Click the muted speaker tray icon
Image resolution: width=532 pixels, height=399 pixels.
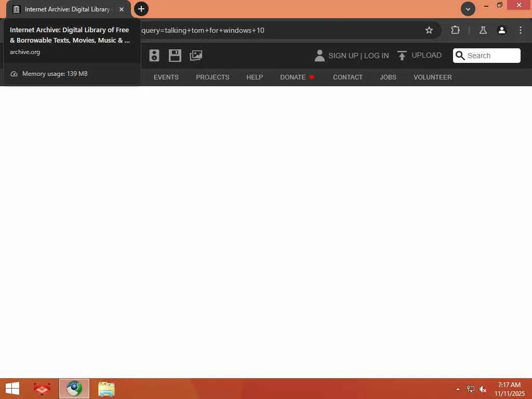click(483, 389)
